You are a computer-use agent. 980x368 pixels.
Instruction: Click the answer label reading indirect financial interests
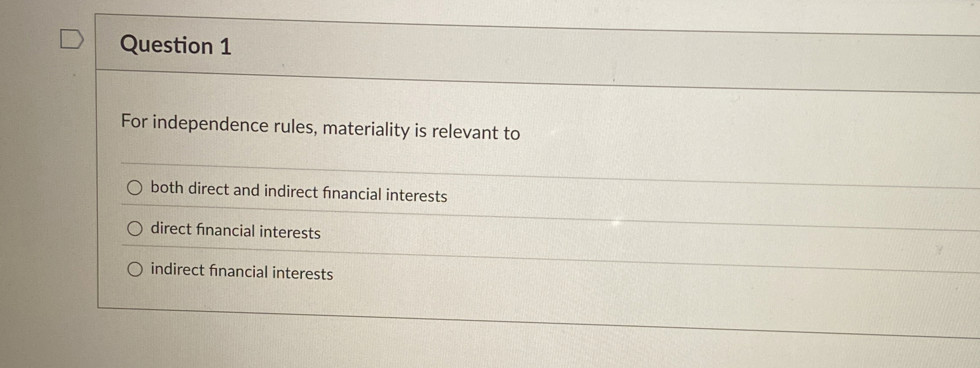click(241, 271)
